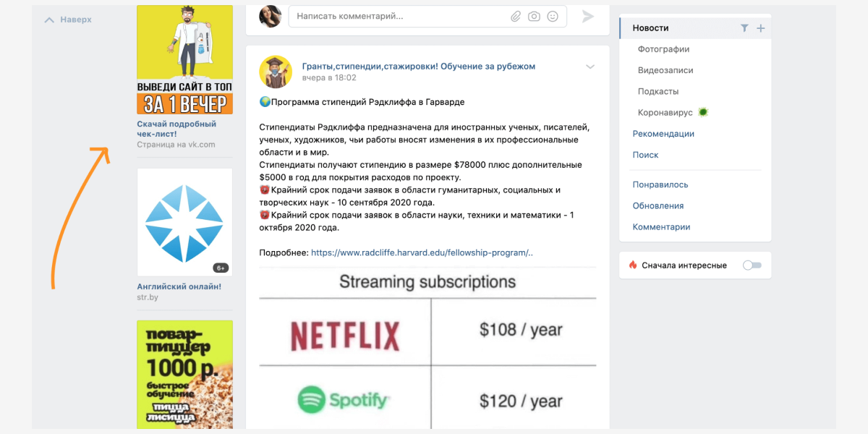Expand the post options chevron menu
Viewport: 868px width, 434px height.
[x=590, y=67]
